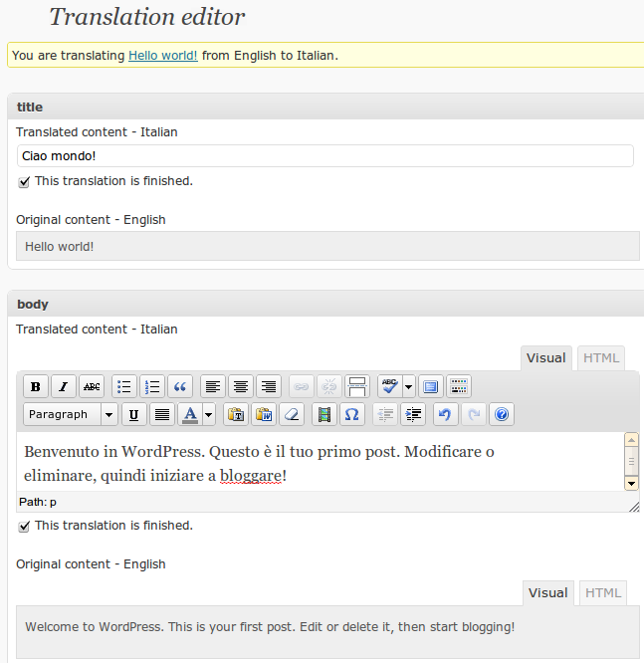Open spellchecker language dropdown arrow

pyautogui.click(x=408, y=387)
